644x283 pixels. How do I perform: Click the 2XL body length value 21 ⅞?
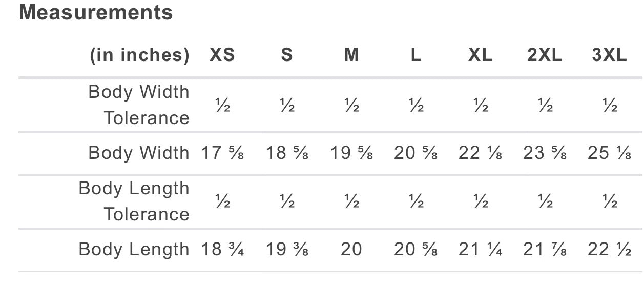tap(545, 250)
